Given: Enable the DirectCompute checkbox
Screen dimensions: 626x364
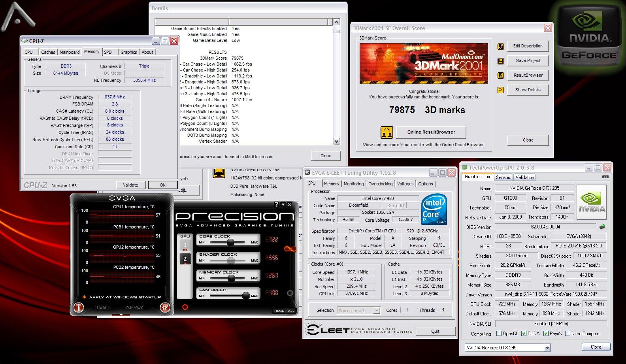Looking at the screenshot, I should click(x=568, y=334).
